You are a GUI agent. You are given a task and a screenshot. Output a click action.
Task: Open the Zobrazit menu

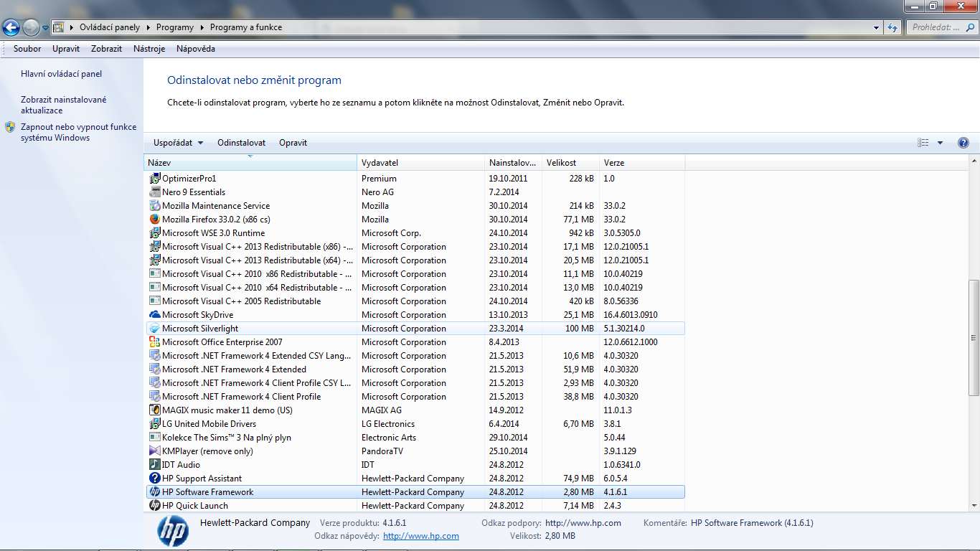click(x=106, y=49)
